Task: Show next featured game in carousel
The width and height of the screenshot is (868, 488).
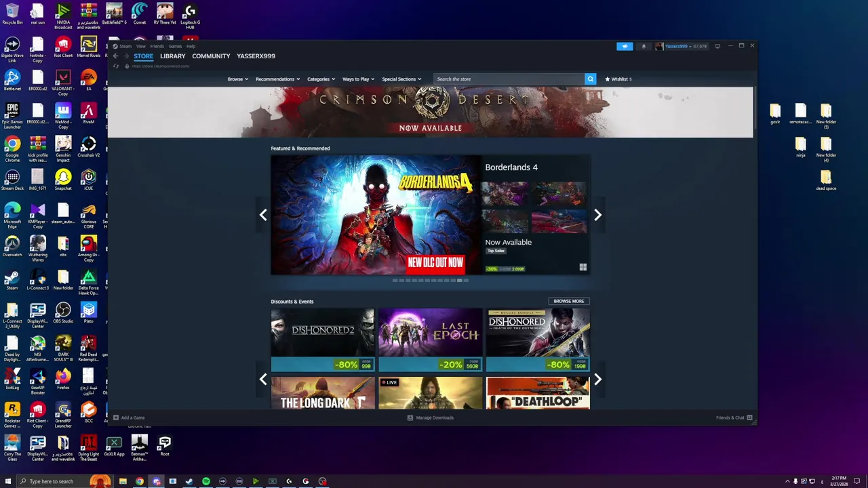Action: pyautogui.click(x=597, y=215)
